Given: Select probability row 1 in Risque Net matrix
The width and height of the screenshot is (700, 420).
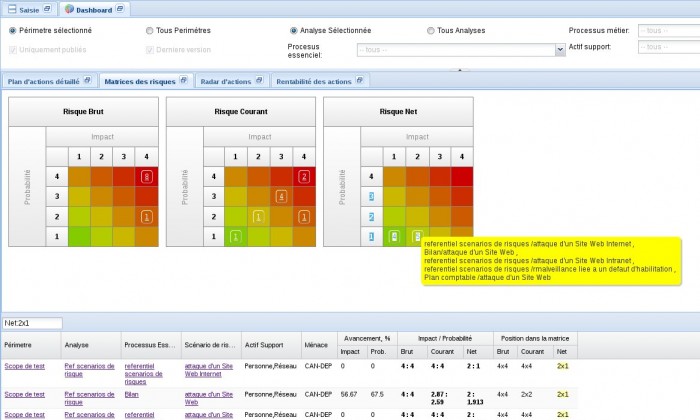Looking at the screenshot, I should (x=371, y=237).
